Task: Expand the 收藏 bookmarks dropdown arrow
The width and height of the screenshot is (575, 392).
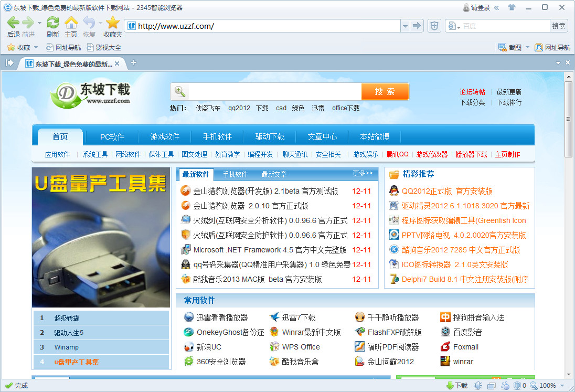Action: tap(36, 47)
